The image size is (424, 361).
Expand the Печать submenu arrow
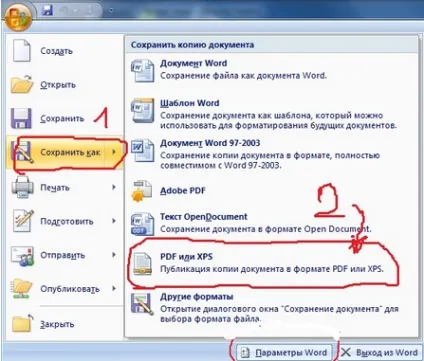(114, 187)
